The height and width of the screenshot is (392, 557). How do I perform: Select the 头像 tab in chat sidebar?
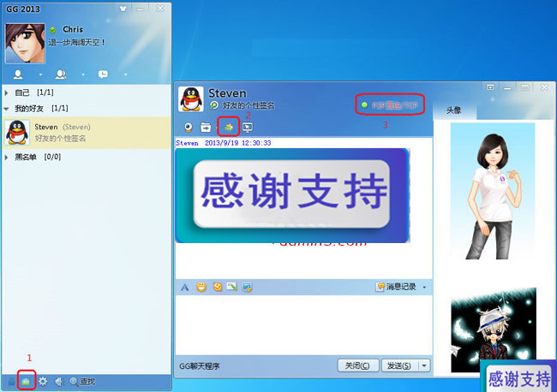click(454, 110)
